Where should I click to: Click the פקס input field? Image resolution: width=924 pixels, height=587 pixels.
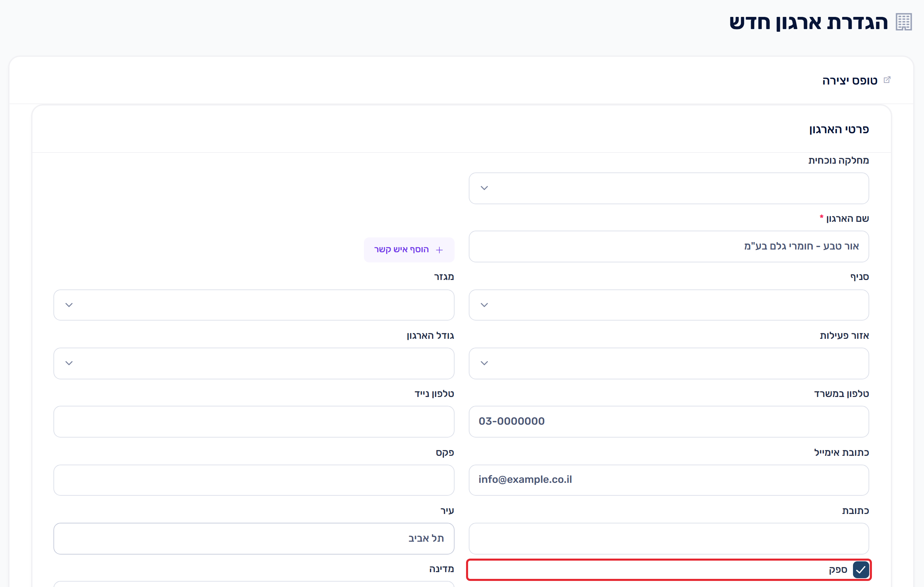click(254, 480)
